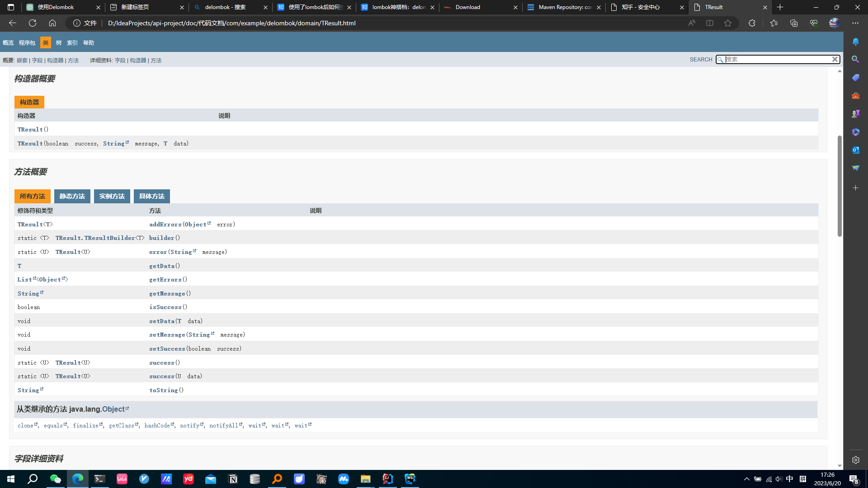Switch to the 具体方法 tab
The image size is (868, 488).
click(x=152, y=196)
